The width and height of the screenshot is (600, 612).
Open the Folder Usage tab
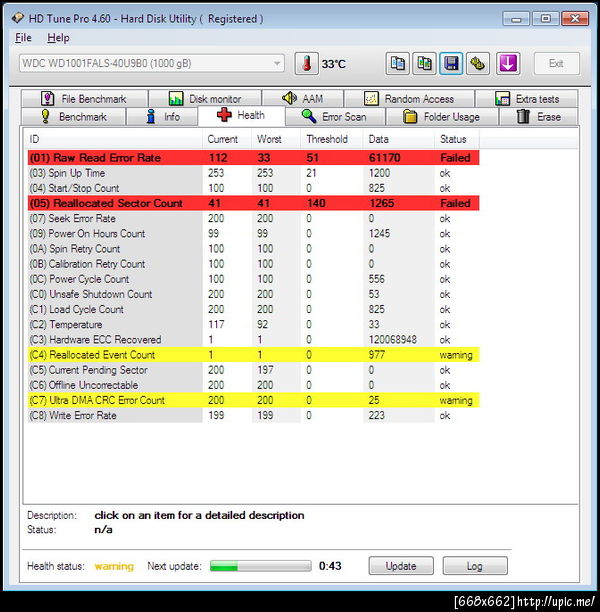click(442, 117)
